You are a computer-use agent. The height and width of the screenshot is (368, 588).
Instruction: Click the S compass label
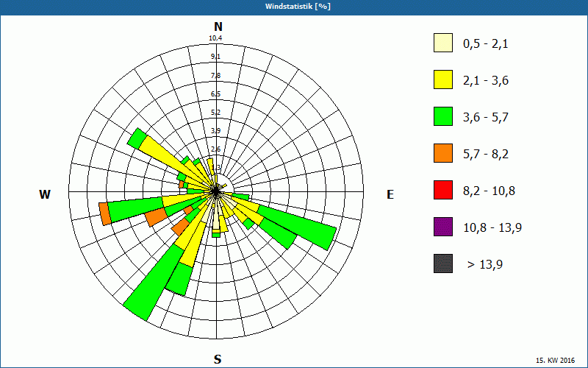(x=218, y=359)
